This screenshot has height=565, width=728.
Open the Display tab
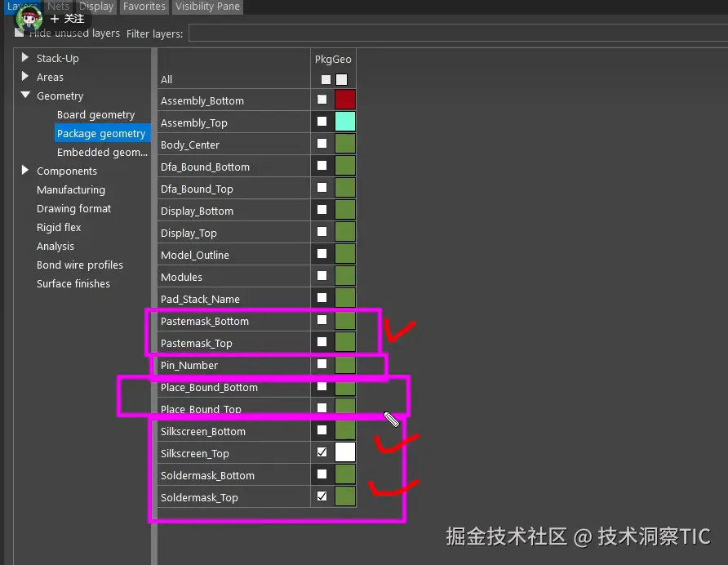(96, 7)
